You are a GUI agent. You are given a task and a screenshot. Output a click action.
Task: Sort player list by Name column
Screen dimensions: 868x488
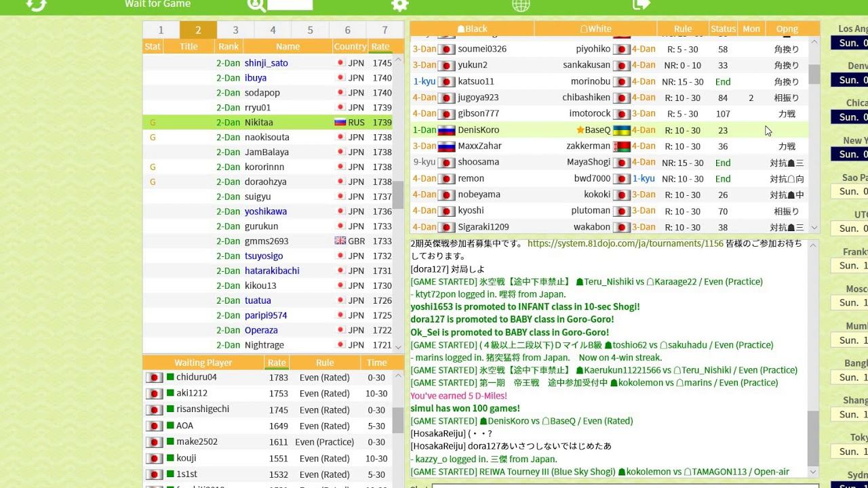point(288,47)
